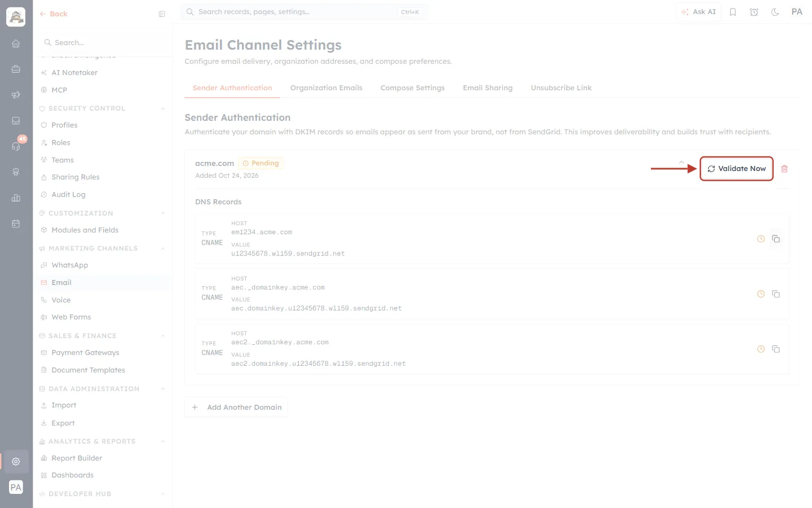Open the Unsubscribe Link tab
Image resolution: width=812 pixels, height=508 pixels.
[x=561, y=88]
